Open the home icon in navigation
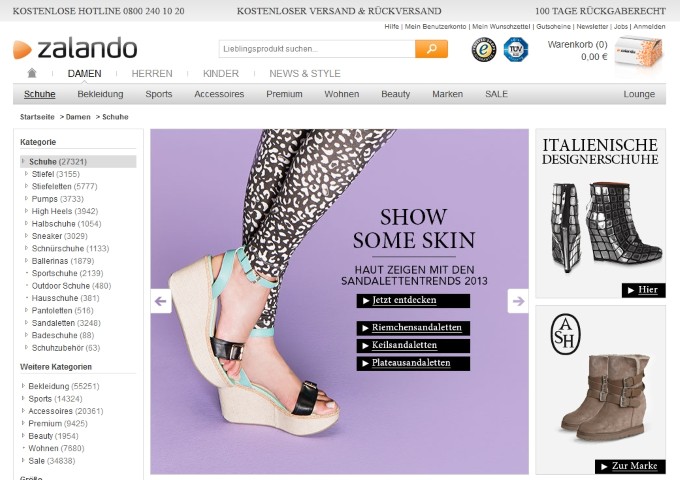 pos(32,73)
